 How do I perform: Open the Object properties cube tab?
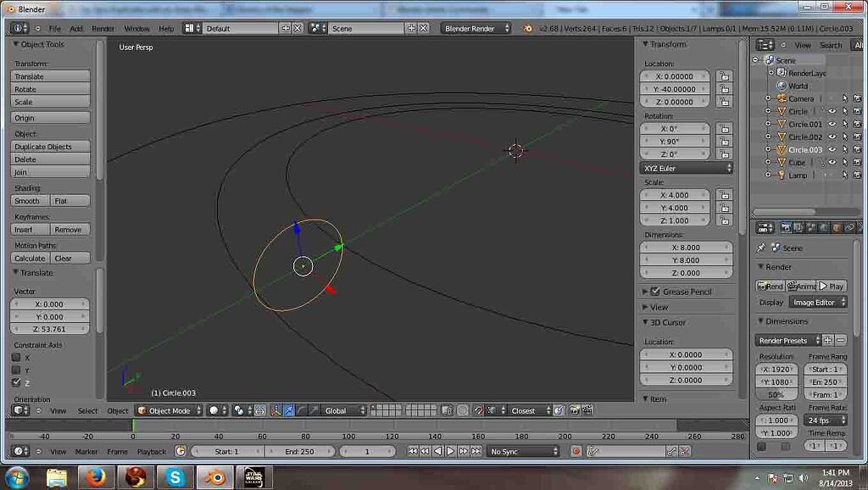[837, 227]
